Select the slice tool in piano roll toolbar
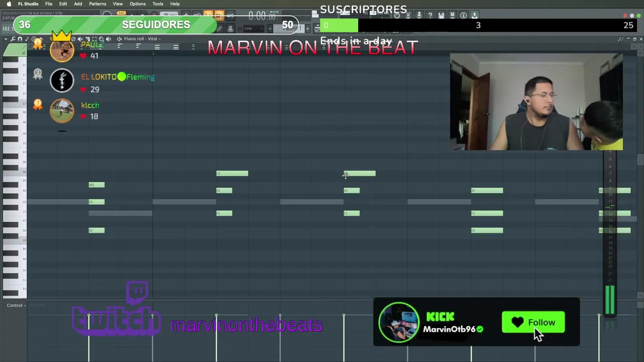This screenshot has width=644, height=362. (87, 39)
